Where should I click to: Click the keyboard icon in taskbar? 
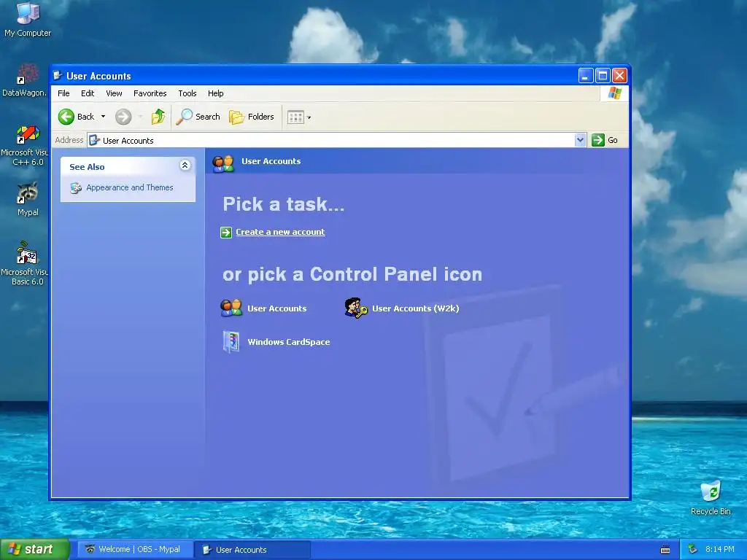tap(665, 550)
